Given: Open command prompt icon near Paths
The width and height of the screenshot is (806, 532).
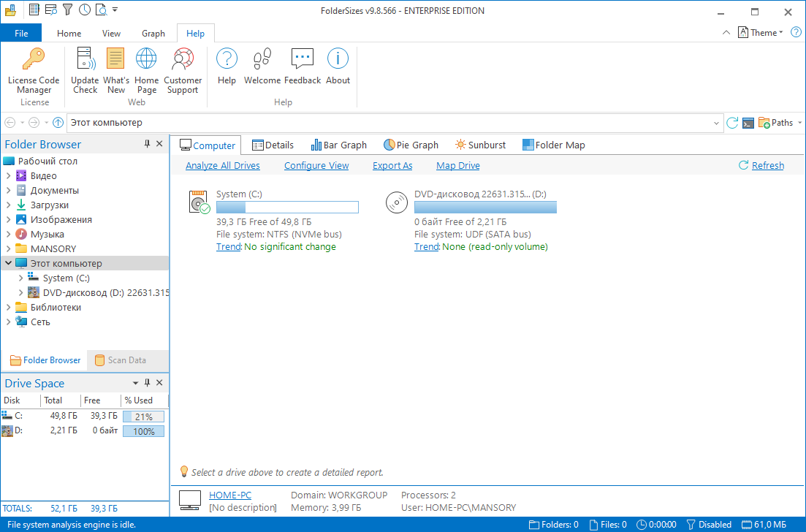Looking at the screenshot, I should point(748,123).
